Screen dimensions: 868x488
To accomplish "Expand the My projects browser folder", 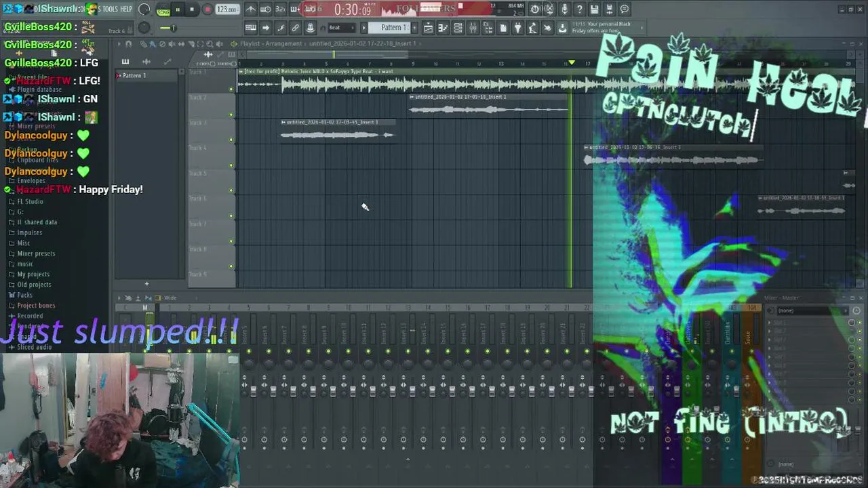I will (33, 274).
